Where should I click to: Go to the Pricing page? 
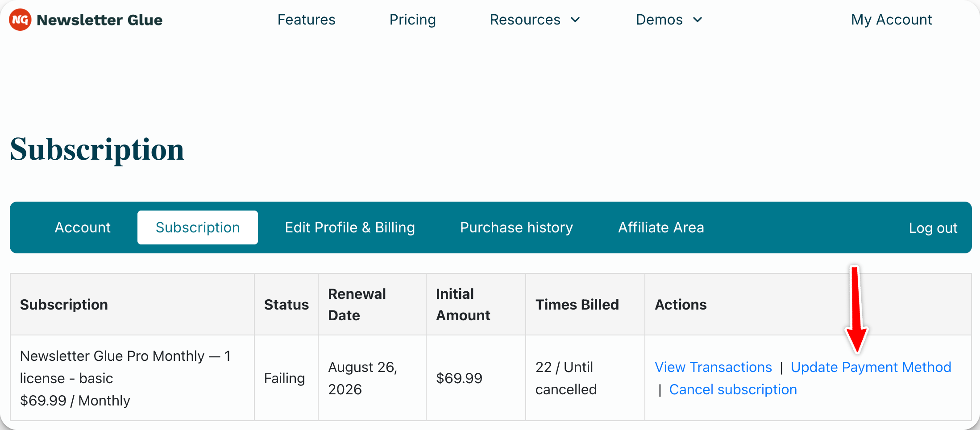click(x=412, y=20)
